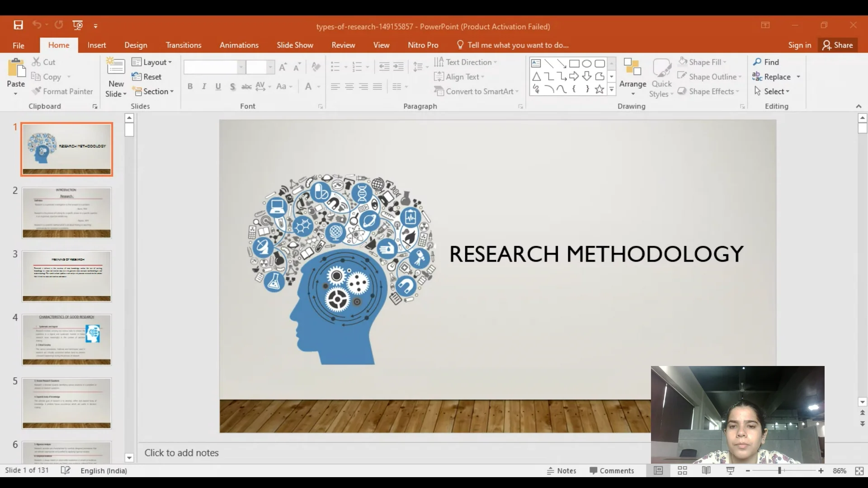Switch to the Animations tab

pyautogui.click(x=239, y=45)
